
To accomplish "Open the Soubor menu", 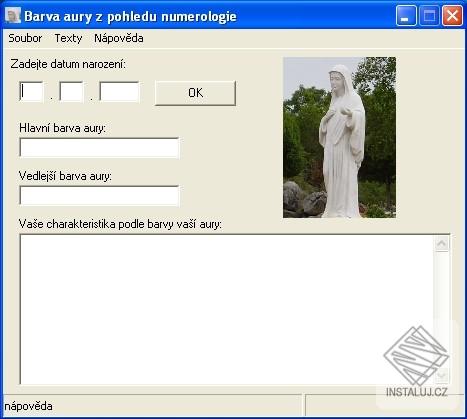I will point(25,38).
